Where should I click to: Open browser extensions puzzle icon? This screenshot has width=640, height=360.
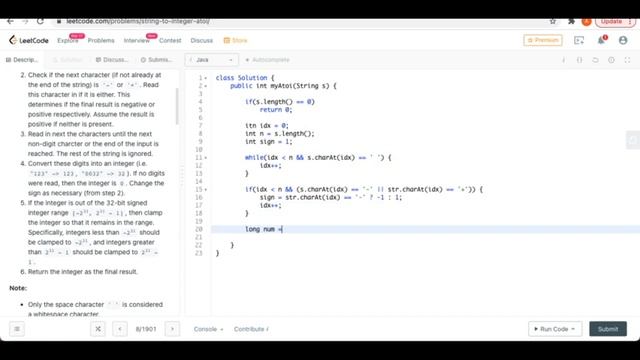tap(571, 21)
